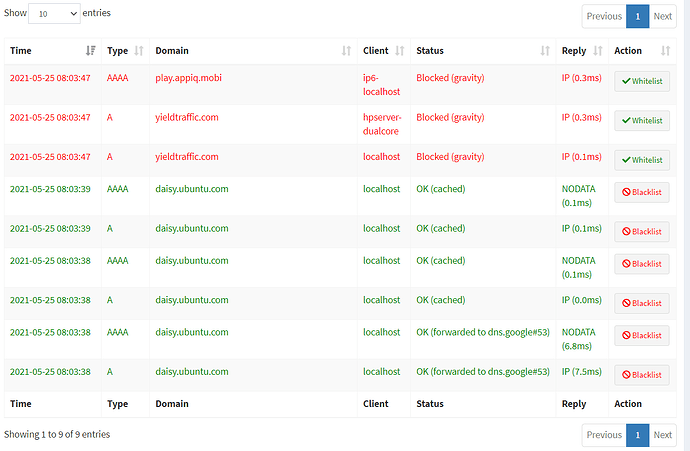This screenshot has height=451, width=690.
Task: Sort by Status column arrows icon
Action: 545,51
